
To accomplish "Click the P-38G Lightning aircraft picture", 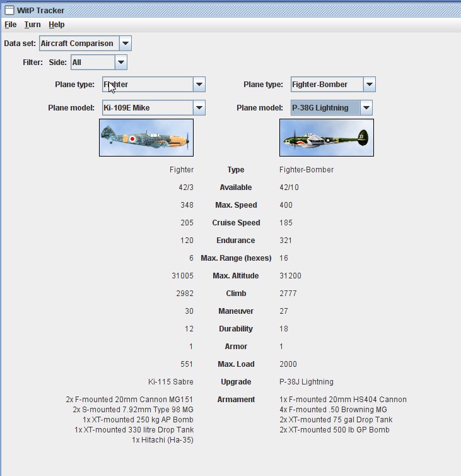I will click(x=327, y=138).
